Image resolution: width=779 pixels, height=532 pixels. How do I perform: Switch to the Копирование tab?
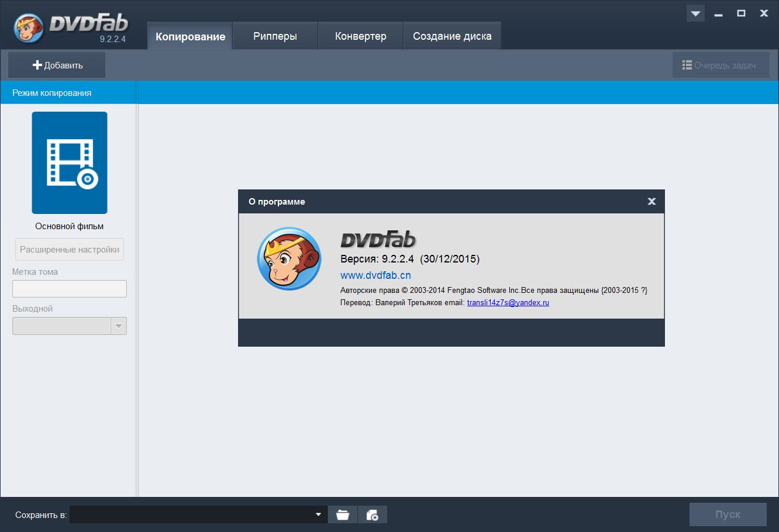pyautogui.click(x=190, y=36)
